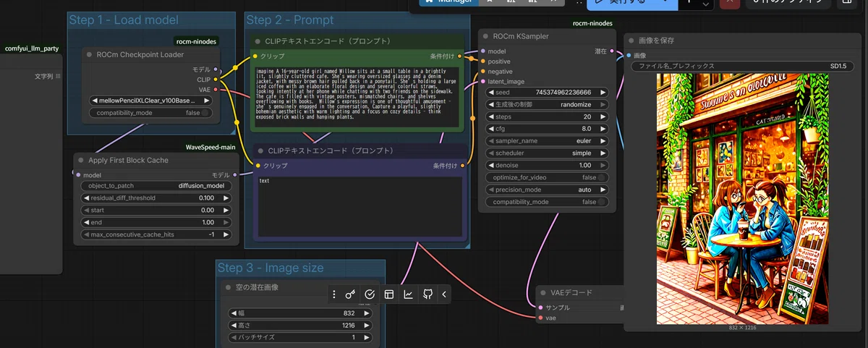This screenshot has width=868, height=348.
Task: Click the モデル output port on Checkpoint Loader
Action: coord(216,69)
